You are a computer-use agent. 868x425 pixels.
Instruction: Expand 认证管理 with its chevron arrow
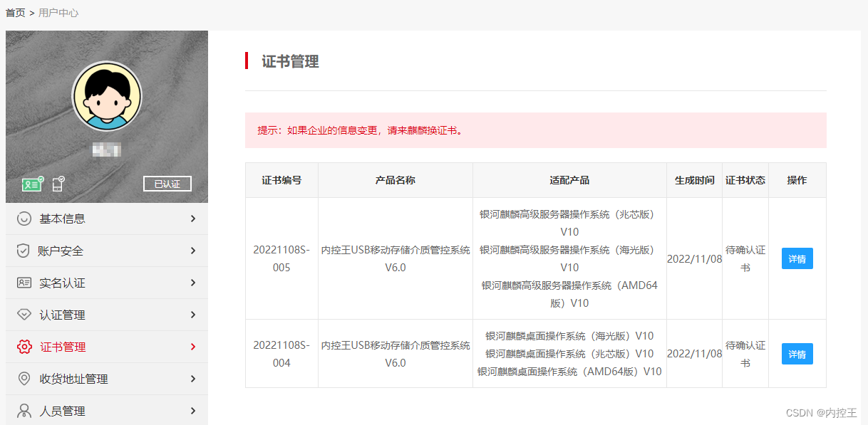(x=193, y=315)
